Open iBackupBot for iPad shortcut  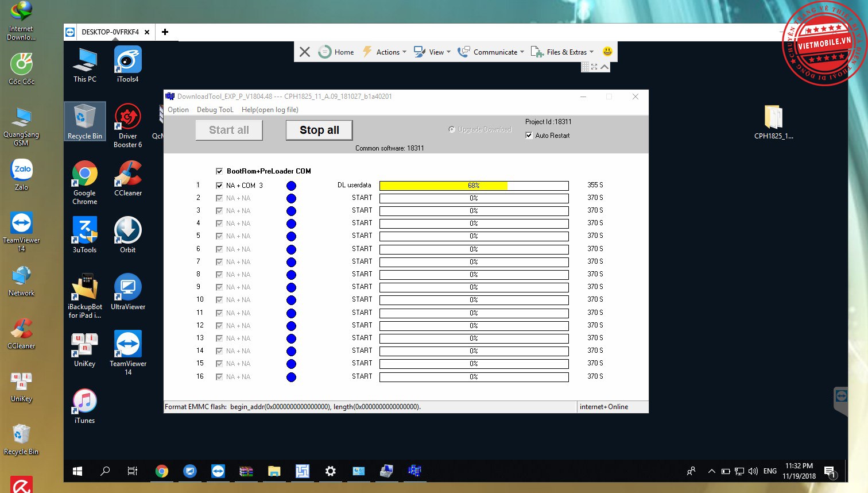[x=85, y=296]
